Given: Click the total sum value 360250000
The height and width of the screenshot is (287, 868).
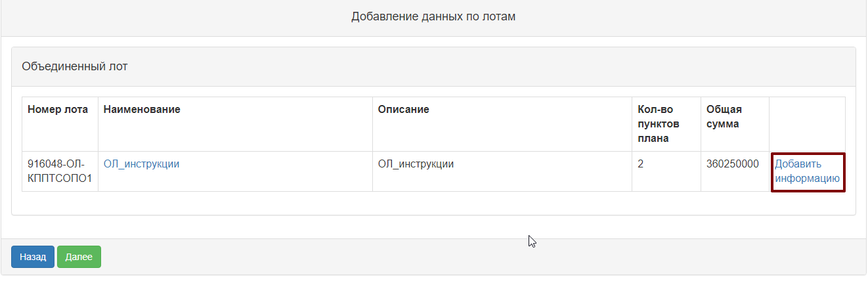Looking at the screenshot, I should click(x=733, y=164).
